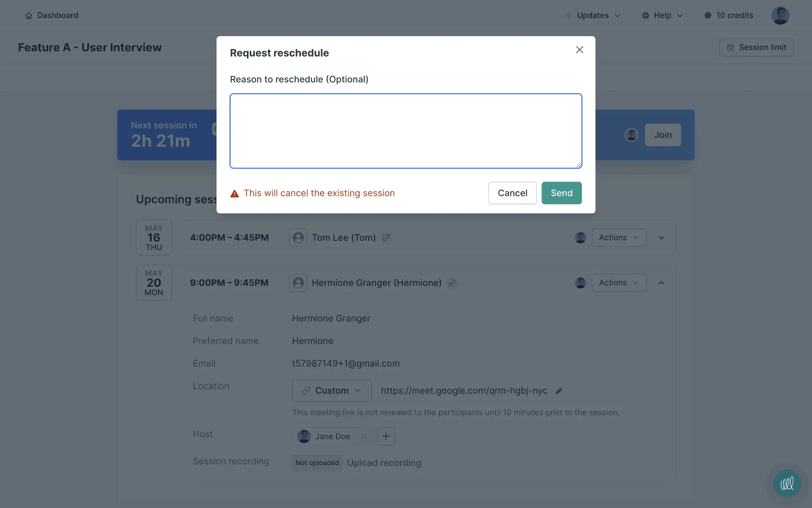
Task: Collapse Hermione Granger session details
Action: point(661,283)
